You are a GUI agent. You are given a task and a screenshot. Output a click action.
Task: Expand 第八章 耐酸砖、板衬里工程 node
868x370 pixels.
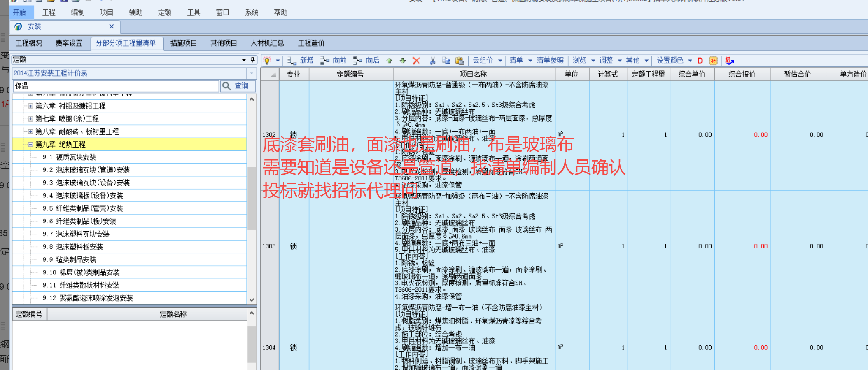coord(30,132)
